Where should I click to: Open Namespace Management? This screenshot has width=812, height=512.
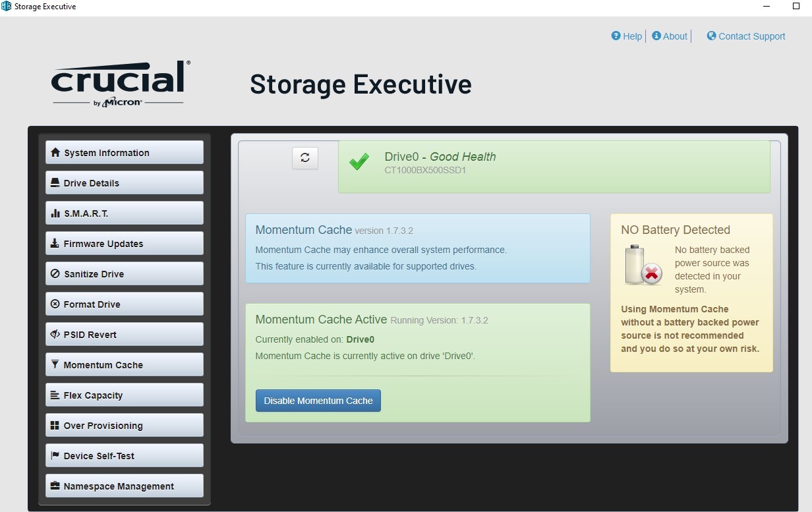click(125, 486)
